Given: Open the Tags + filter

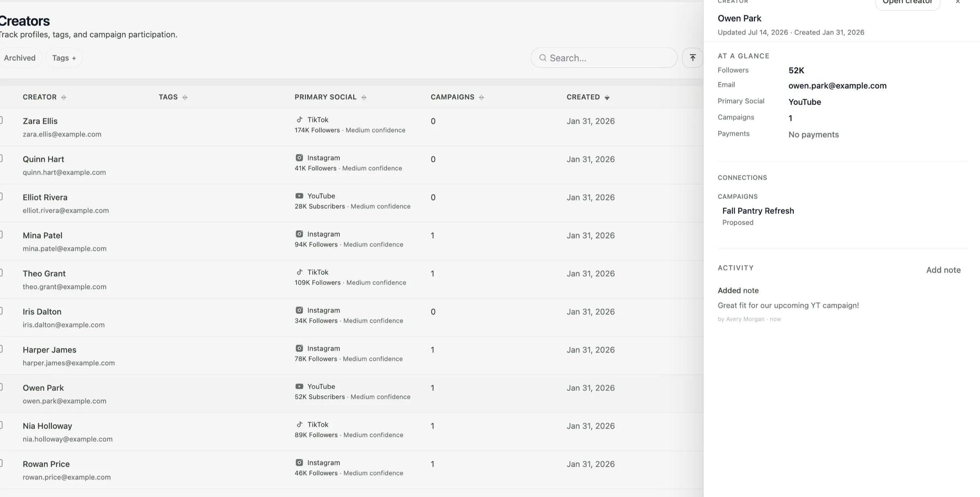Looking at the screenshot, I should 64,58.
